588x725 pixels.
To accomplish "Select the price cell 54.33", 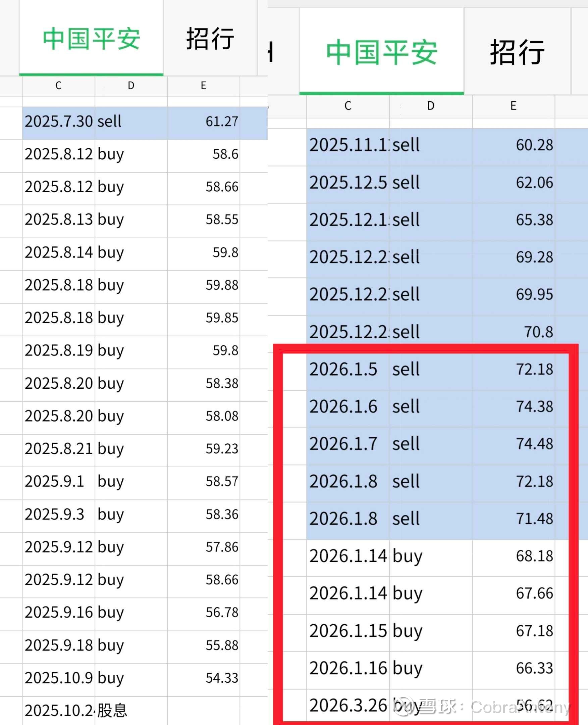I will (x=204, y=680).
